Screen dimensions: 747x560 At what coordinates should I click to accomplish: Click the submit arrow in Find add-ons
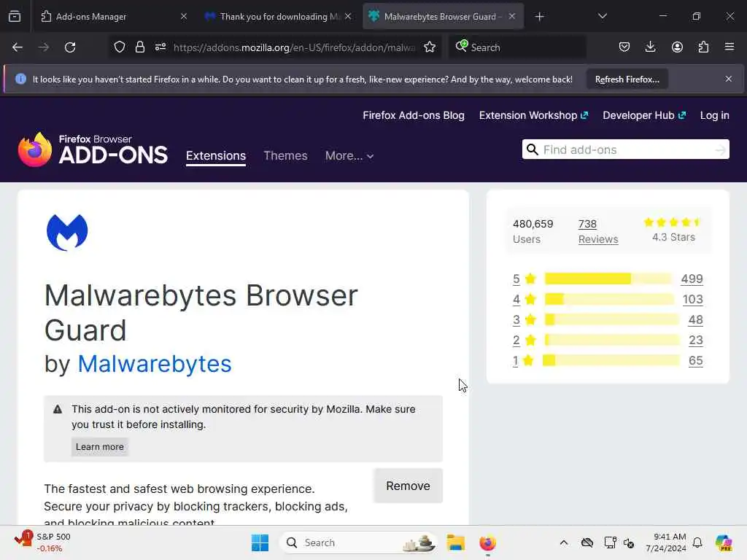tap(720, 150)
